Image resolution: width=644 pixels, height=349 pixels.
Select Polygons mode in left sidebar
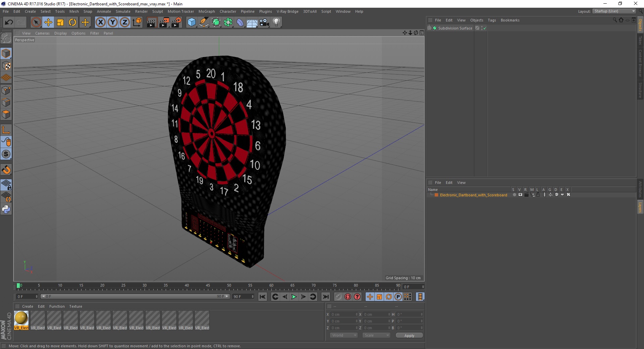[x=6, y=114]
